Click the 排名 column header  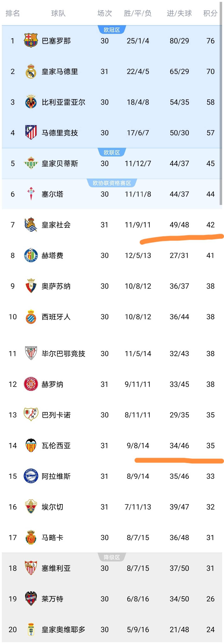click(12, 13)
